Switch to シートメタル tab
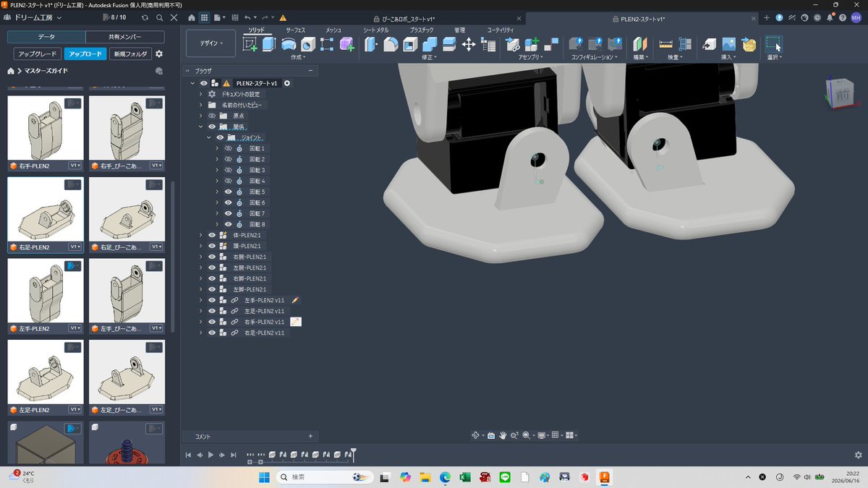This screenshot has width=868, height=488. pos(376,30)
